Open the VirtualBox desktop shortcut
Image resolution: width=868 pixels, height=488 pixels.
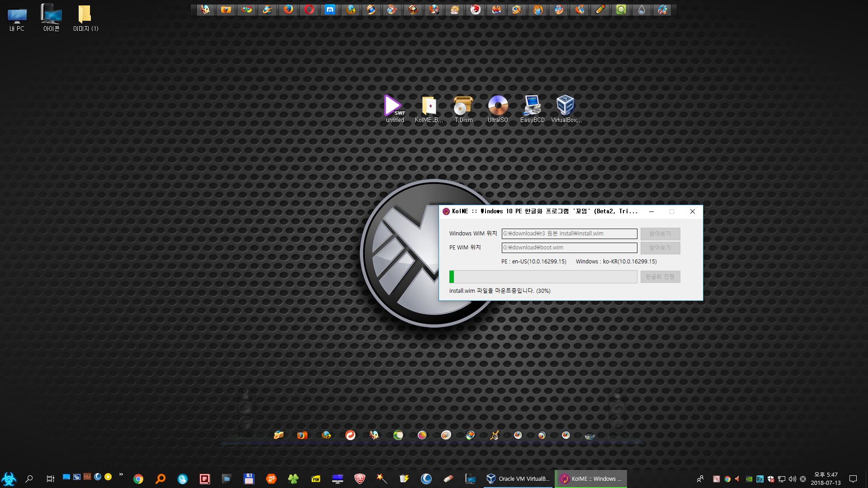[x=566, y=108]
